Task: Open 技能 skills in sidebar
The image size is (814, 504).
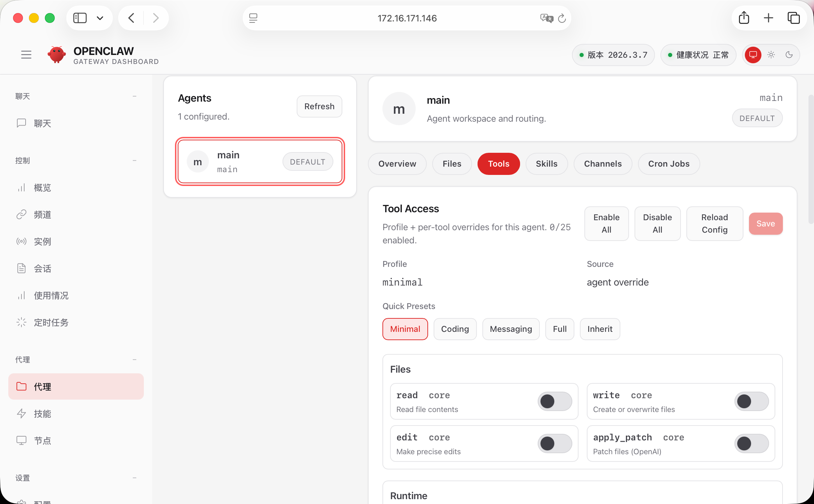Action: tap(42, 414)
